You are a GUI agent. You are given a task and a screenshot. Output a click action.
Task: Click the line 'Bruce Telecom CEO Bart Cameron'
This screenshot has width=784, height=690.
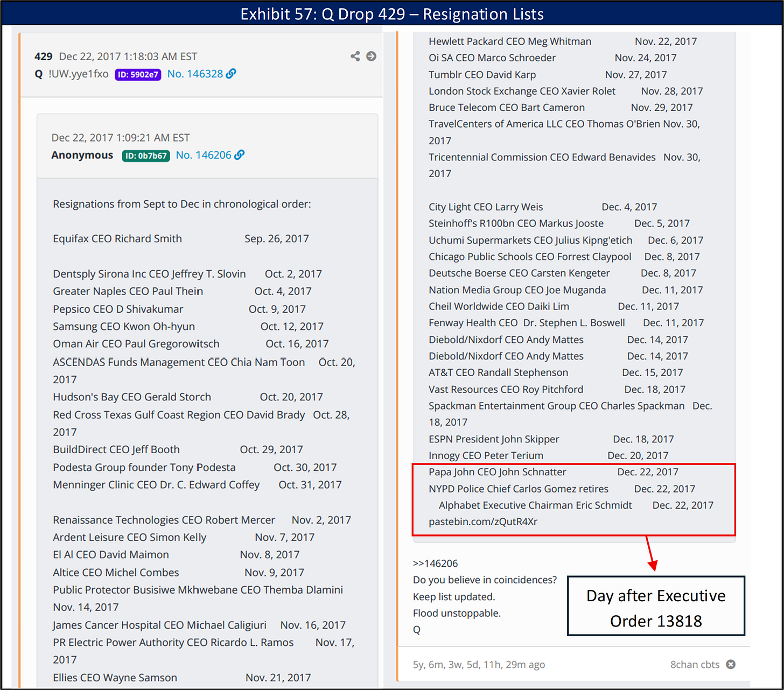507,108
